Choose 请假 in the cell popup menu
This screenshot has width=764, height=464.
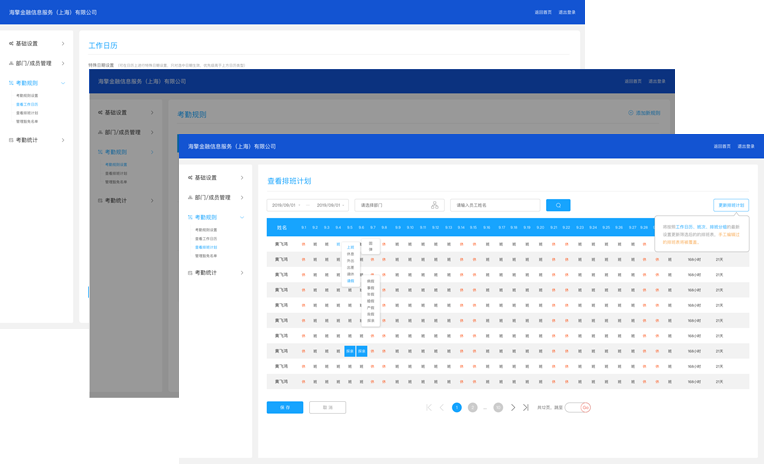[350, 281]
